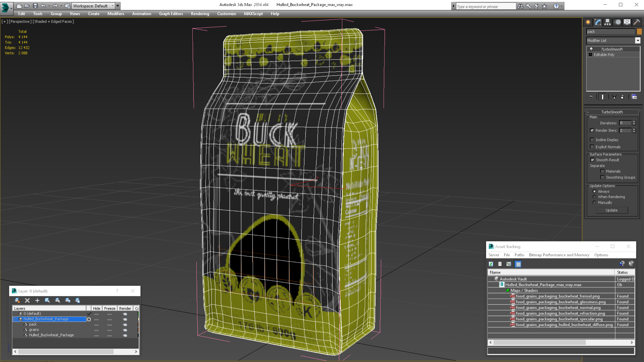The width and height of the screenshot is (644, 362).
Task: Enable Separate by Materials checkbox
Action: [x=602, y=171]
